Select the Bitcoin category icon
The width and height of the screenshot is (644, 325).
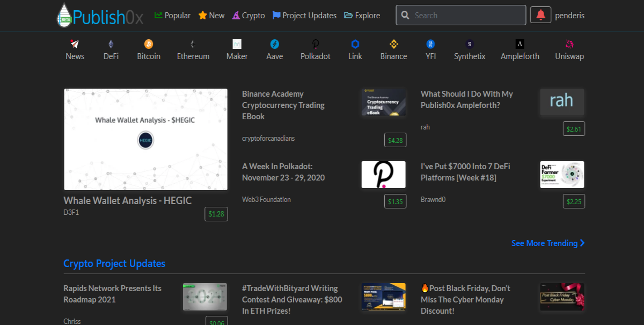click(149, 44)
